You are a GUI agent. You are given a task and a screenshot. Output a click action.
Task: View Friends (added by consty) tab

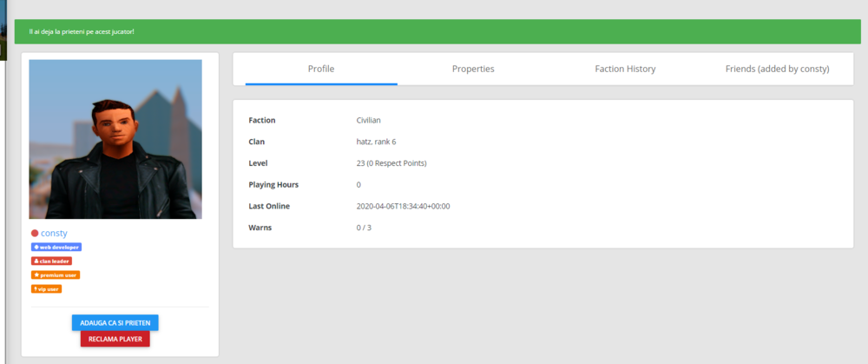[x=777, y=69]
